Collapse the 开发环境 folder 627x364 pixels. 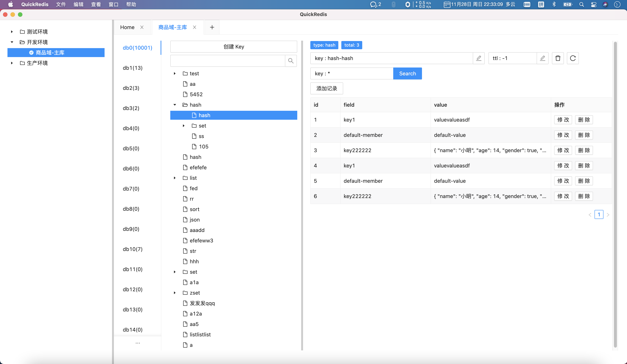[12, 42]
